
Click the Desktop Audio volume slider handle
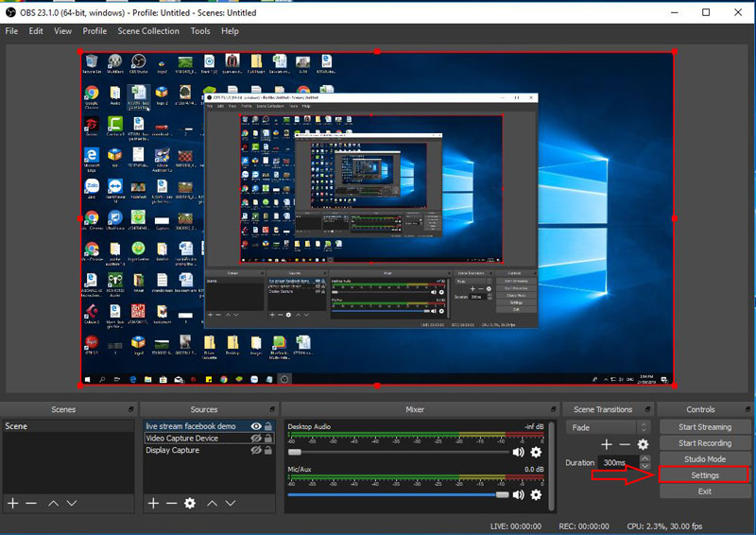pos(295,452)
